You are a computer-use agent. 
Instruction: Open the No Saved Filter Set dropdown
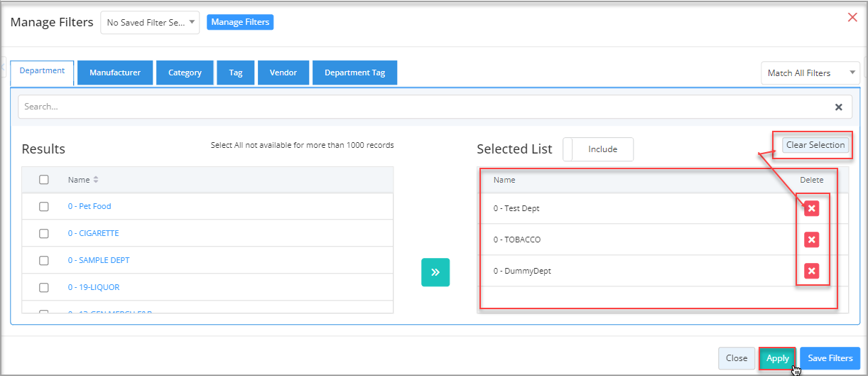[x=150, y=23]
